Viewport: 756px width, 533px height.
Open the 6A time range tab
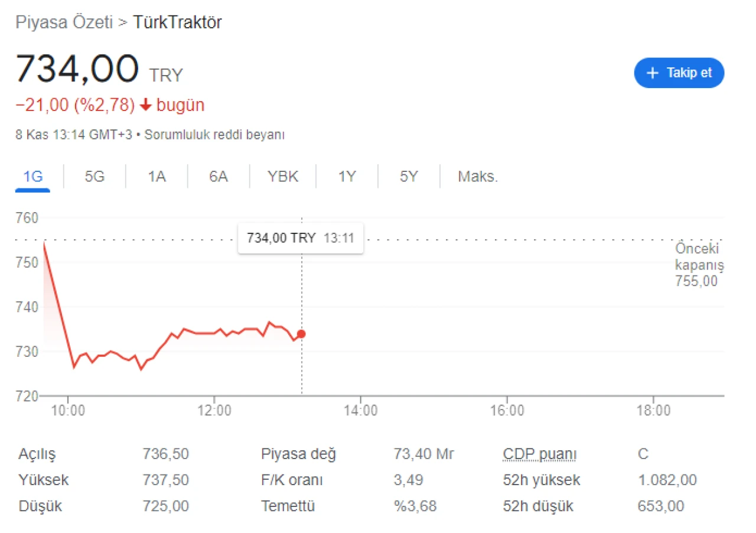[x=219, y=177]
